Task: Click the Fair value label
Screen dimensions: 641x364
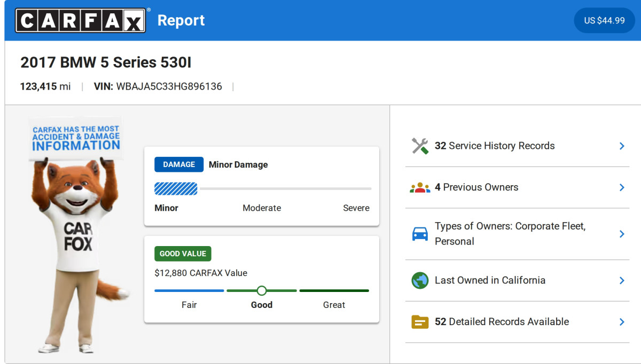Action: [189, 305]
